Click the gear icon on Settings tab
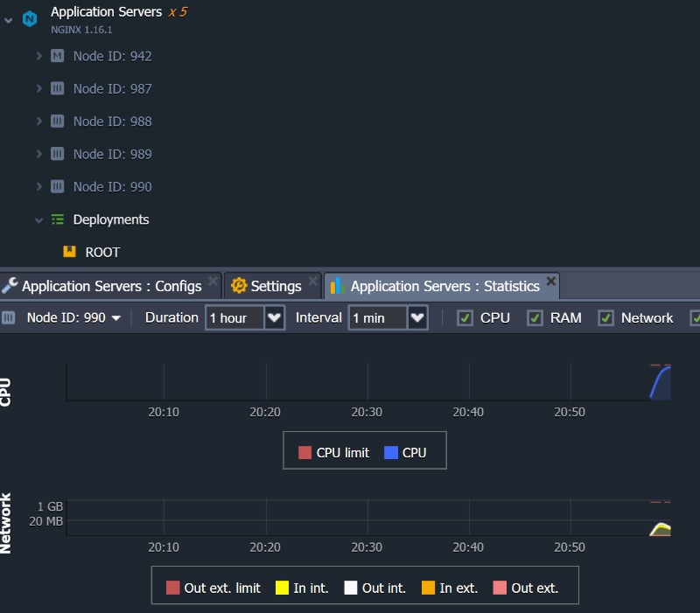The height and width of the screenshot is (613, 700). (239, 286)
